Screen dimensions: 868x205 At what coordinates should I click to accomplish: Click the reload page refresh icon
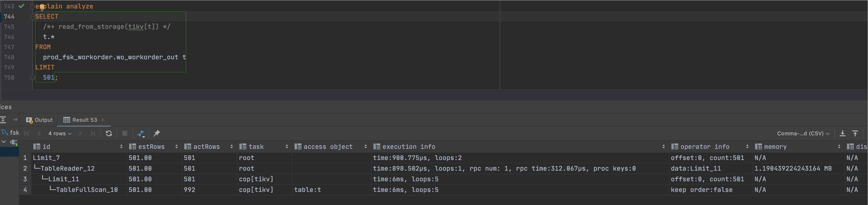coord(109,134)
